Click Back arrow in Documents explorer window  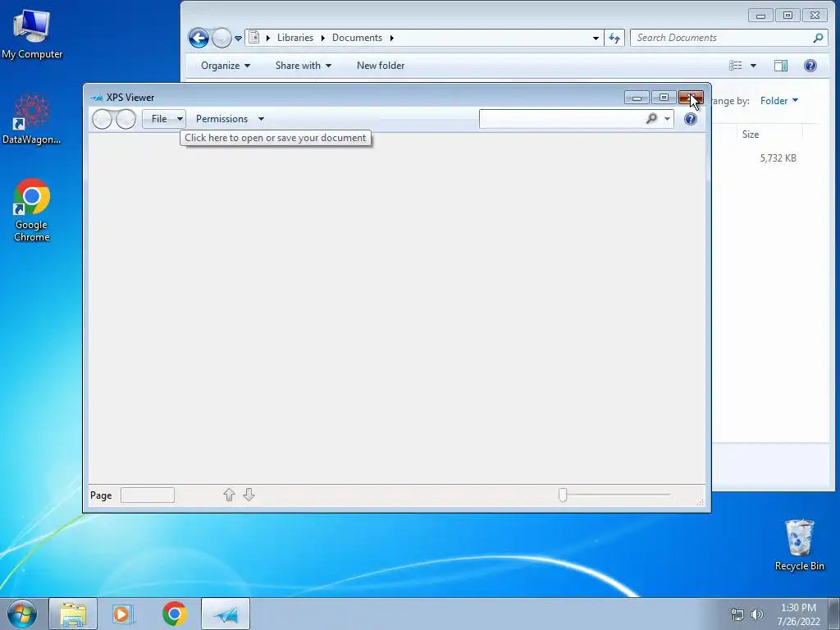(x=199, y=38)
